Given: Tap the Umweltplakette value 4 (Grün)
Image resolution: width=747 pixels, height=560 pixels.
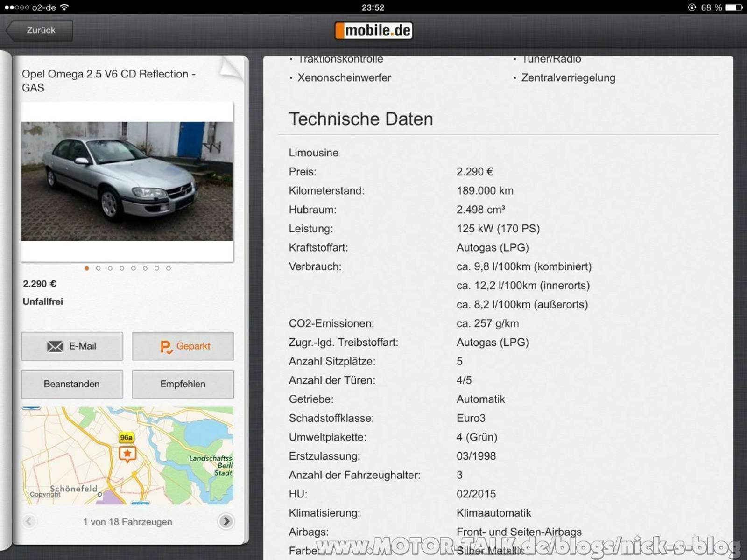Looking at the screenshot, I should point(477,437).
